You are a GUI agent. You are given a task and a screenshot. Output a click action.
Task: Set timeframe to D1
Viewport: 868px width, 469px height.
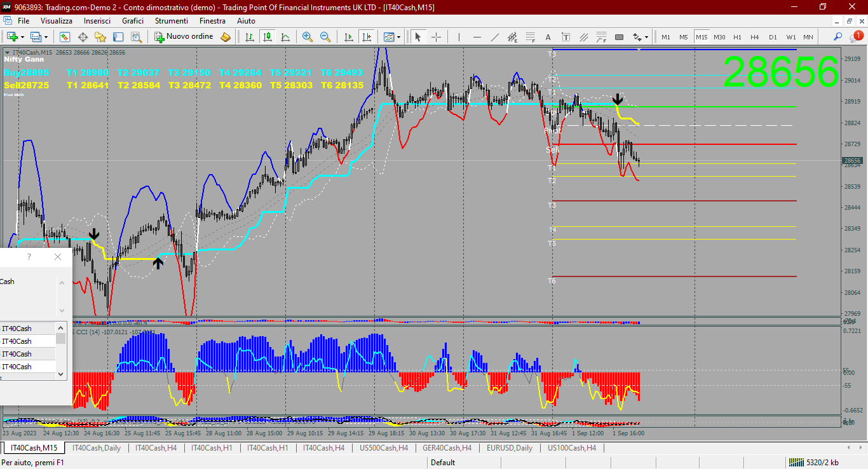point(773,37)
